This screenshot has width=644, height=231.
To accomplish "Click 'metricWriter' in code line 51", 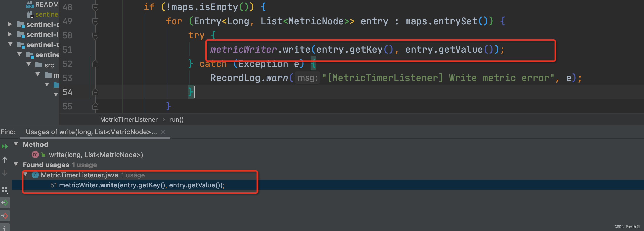I will [x=244, y=50].
